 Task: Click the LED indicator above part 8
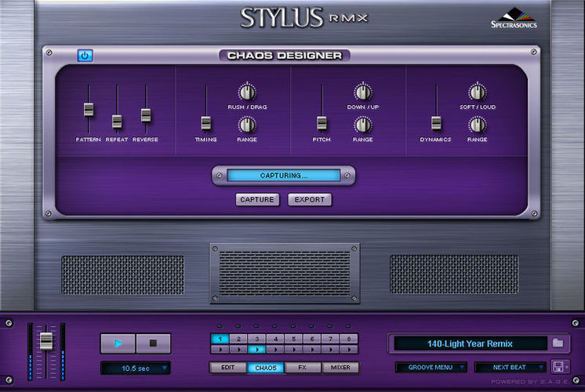click(x=348, y=326)
